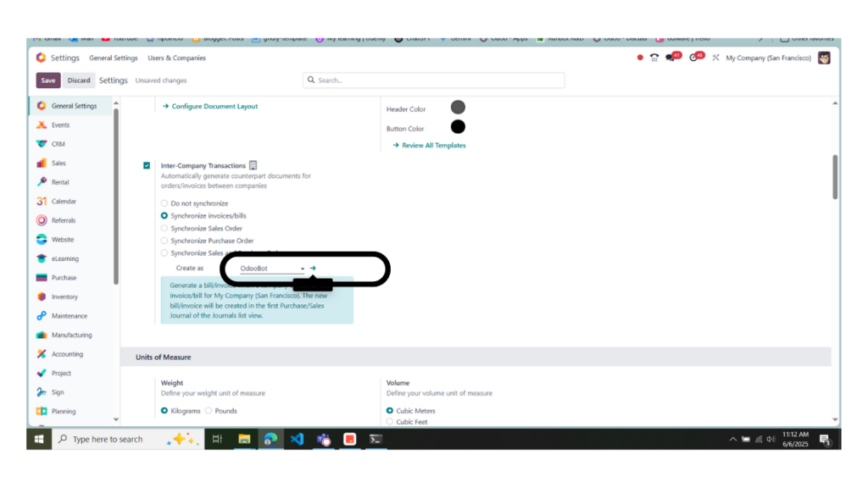The image size is (868, 488).
Task: Open Visual Studio Code from the taskbar
Action: pyautogui.click(x=297, y=440)
